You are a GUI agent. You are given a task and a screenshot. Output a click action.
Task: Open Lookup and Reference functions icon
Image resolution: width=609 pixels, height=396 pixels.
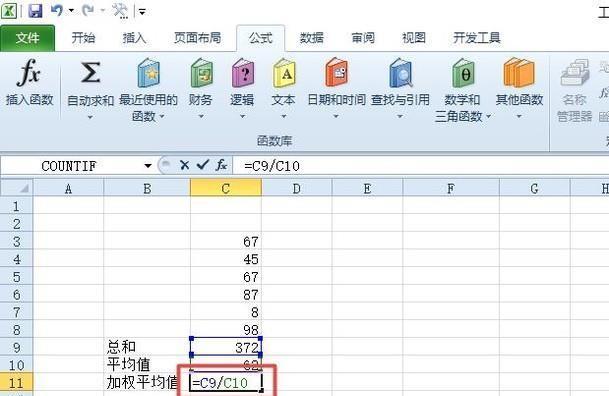tap(400, 73)
